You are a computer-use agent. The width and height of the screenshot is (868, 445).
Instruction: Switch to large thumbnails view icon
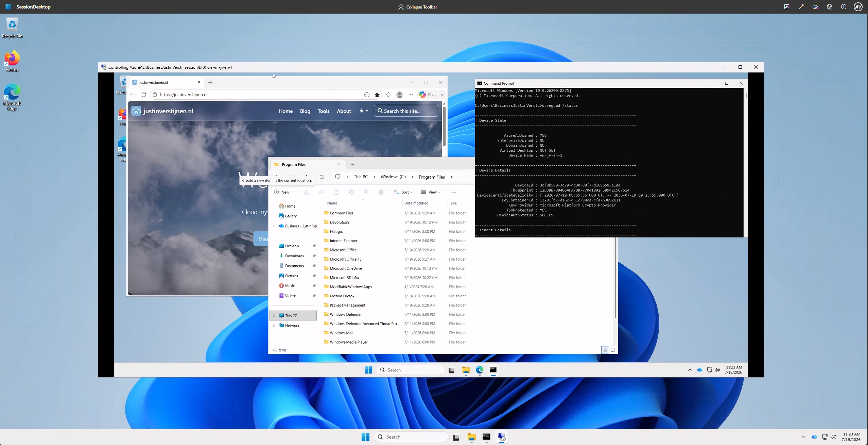[613, 350]
